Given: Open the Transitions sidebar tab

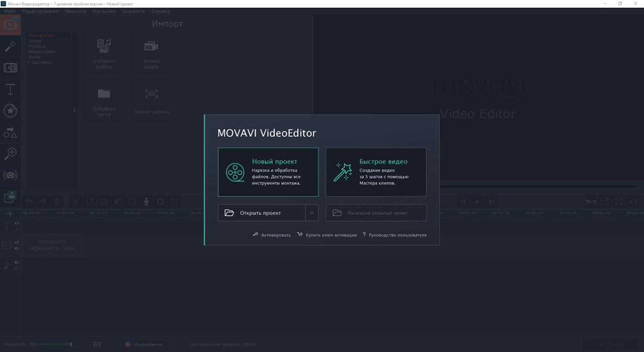Looking at the screenshot, I should pyautogui.click(x=10, y=68).
